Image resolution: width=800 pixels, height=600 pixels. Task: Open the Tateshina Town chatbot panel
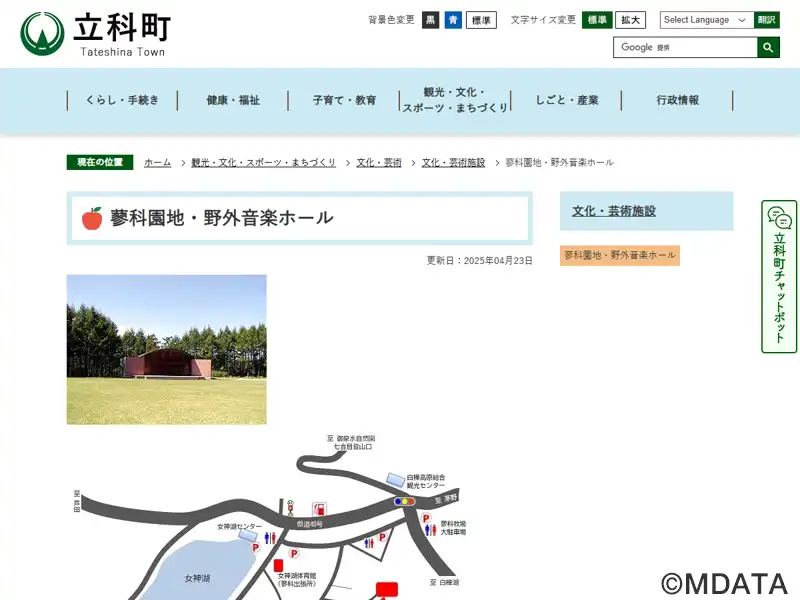[779, 277]
